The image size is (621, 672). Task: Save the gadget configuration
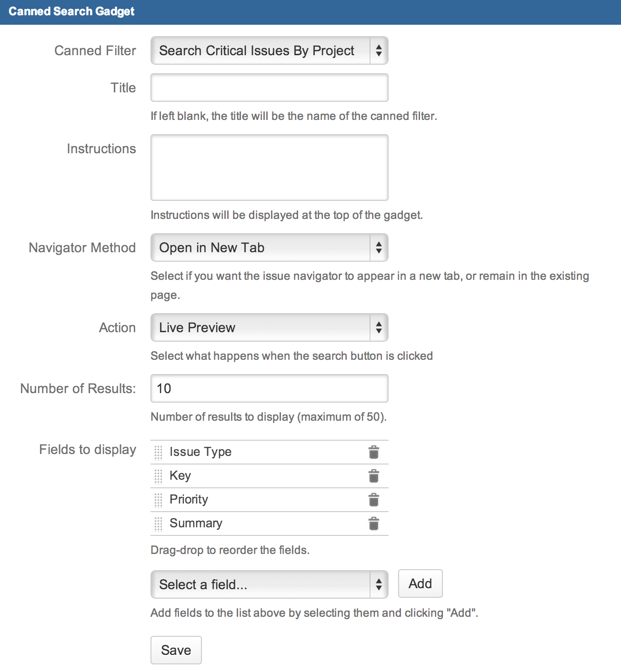click(x=176, y=650)
